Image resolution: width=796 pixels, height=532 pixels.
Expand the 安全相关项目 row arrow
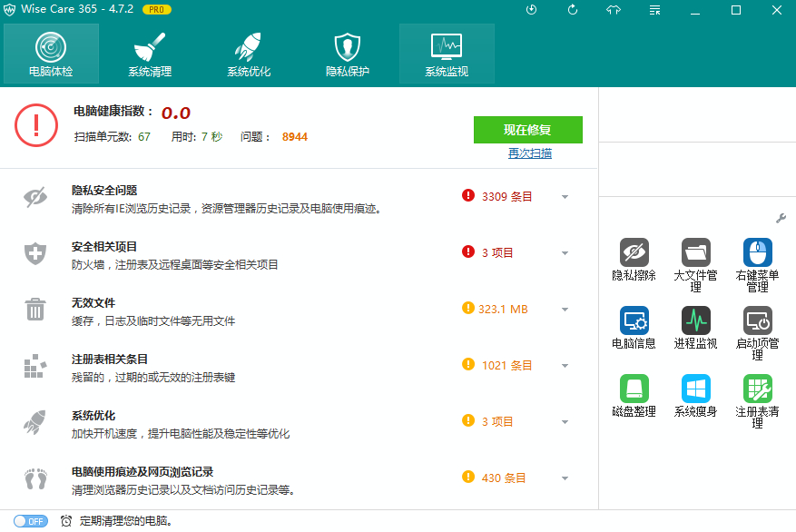click(565, 253)
